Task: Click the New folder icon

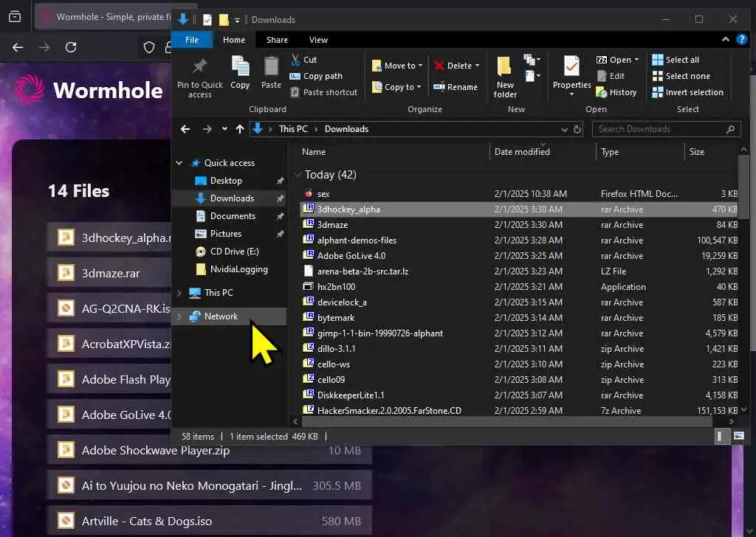Action: tap(505, 66)
